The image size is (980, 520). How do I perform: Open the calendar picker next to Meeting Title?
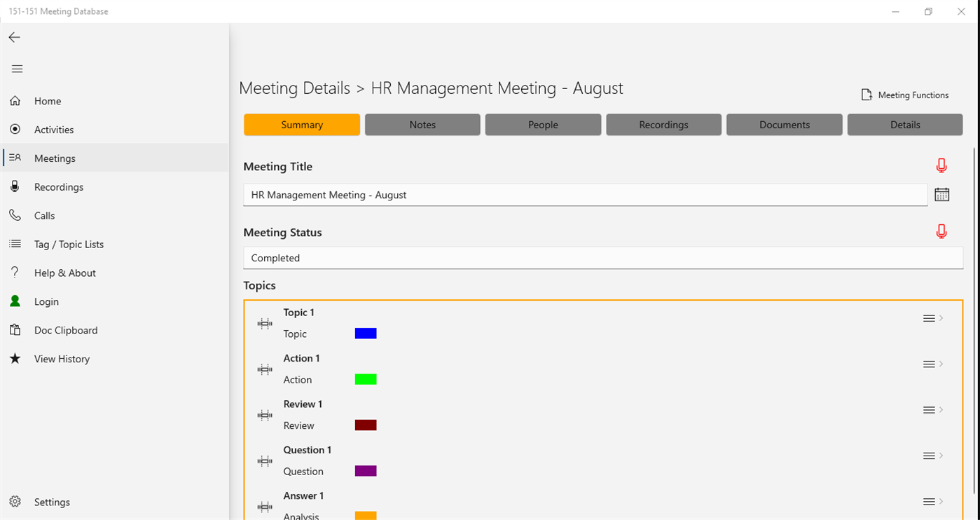point(941,193)
